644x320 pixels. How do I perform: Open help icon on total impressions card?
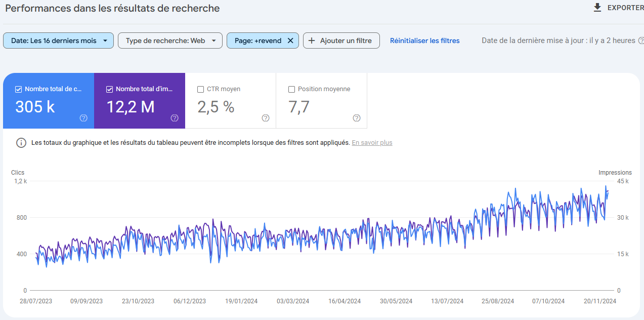175,118
